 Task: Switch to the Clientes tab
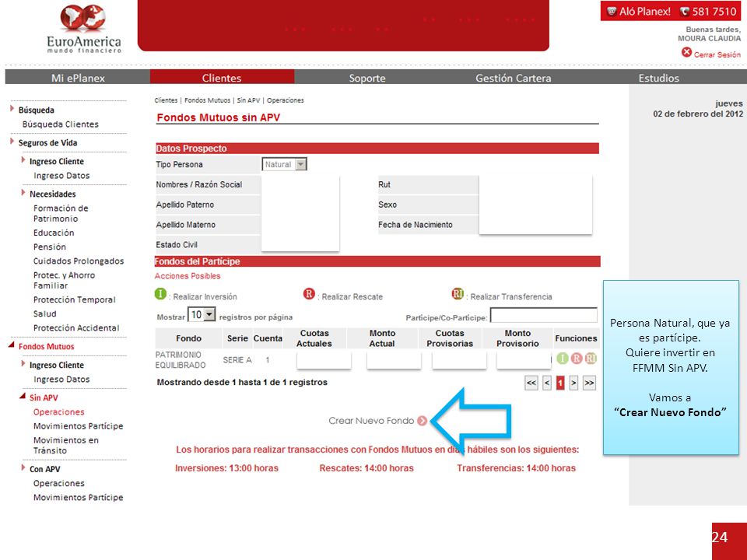(x=222, y=77)
